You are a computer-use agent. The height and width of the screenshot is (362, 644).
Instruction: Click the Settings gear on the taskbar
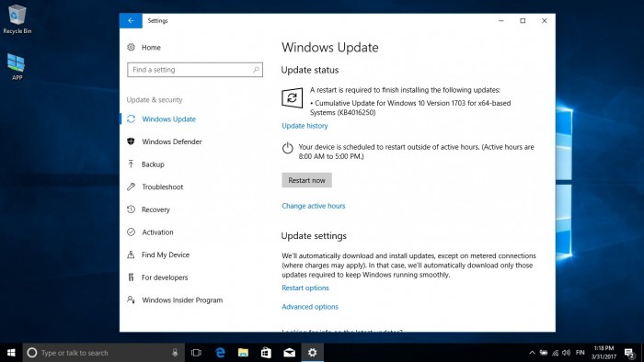[x=313, y=353]
